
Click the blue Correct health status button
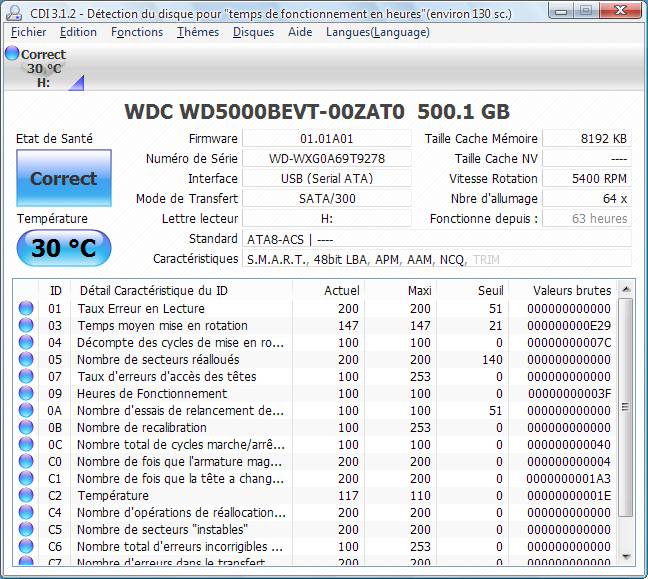64,178
